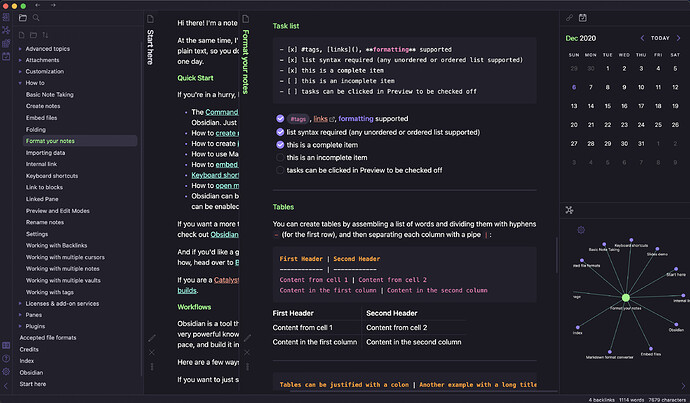
Task: Check 'tasks can be clicked in Preview' task
Action: pos(280,170)
